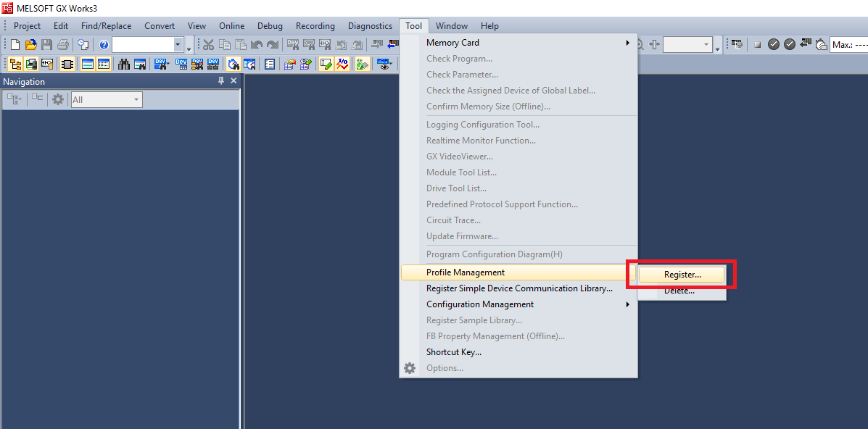This screenshot has width=868, height=429.
Task: Click the gear icon in Navigation panel
Action: tap(58, 100)
